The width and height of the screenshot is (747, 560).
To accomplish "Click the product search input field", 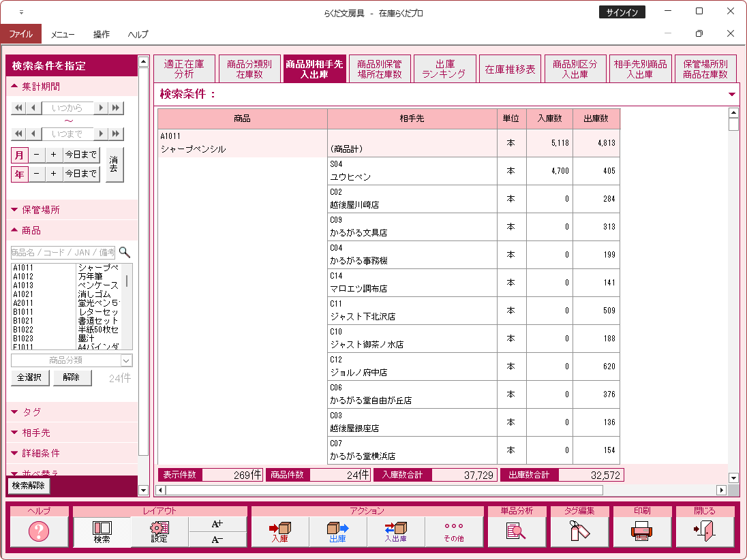I will click(x=63, y=252).
